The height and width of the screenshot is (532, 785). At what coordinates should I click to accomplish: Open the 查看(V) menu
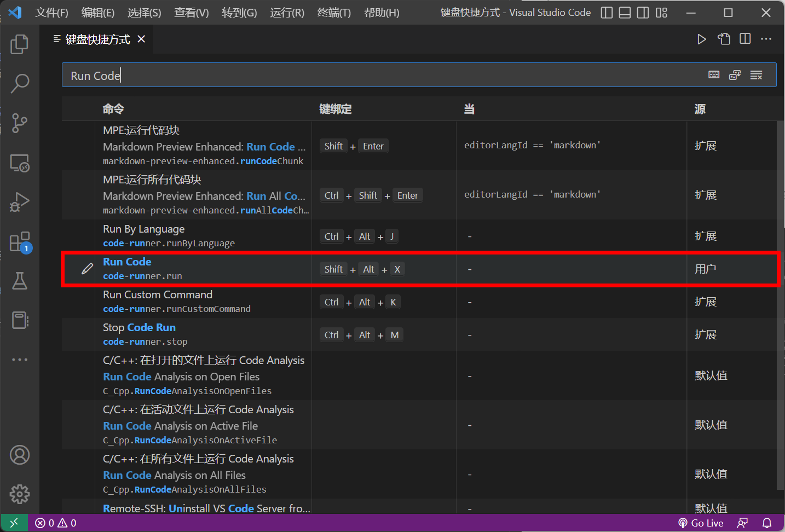(192, 13)
